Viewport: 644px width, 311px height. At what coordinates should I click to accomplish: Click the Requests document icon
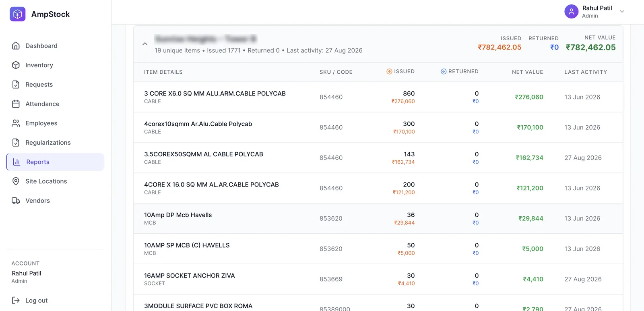click(16, 85)
